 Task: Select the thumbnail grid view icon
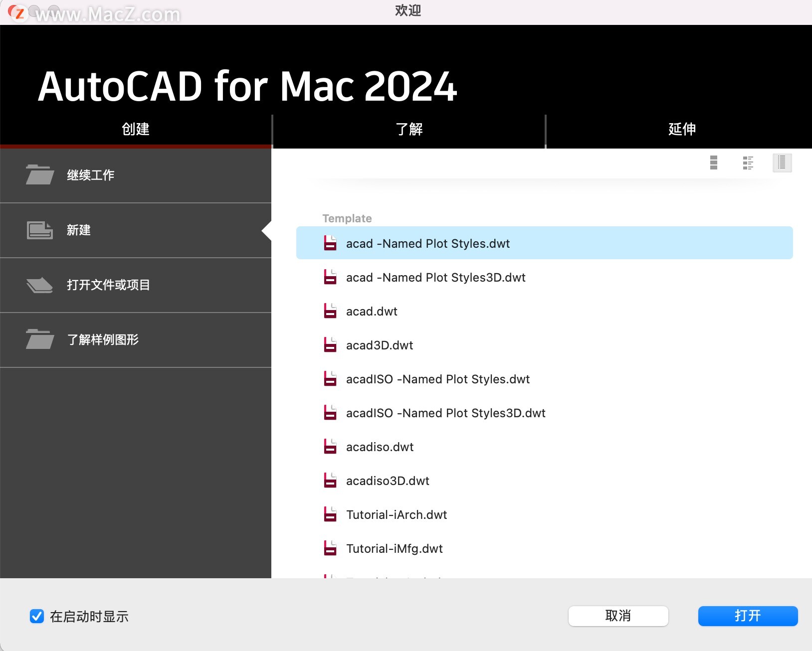pyautogui.click(x=713, y=163)
